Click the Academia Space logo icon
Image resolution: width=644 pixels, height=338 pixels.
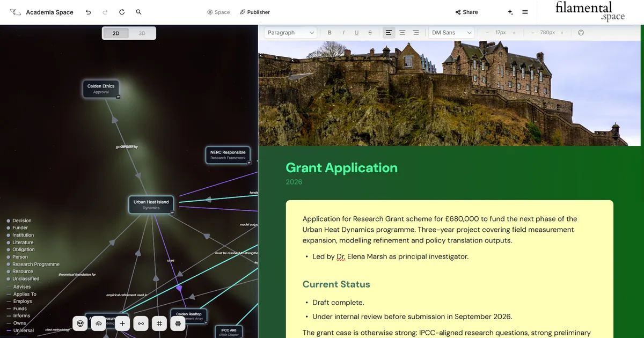click(16, 12)
